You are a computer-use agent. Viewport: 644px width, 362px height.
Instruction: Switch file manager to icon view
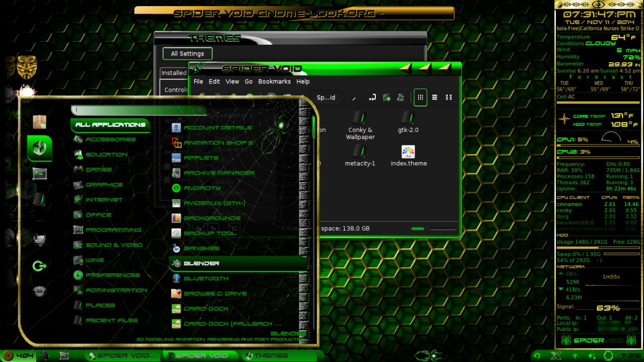tap(420, 97)
